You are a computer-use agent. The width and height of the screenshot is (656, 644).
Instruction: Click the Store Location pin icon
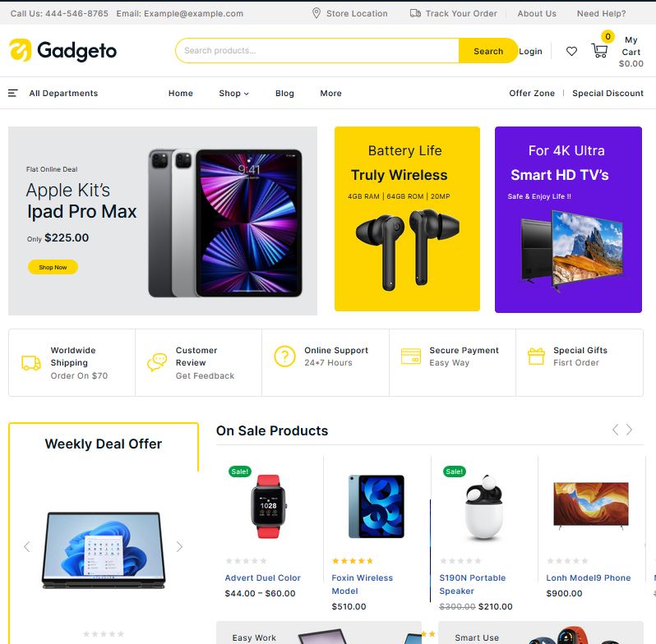tap(316, 13)
